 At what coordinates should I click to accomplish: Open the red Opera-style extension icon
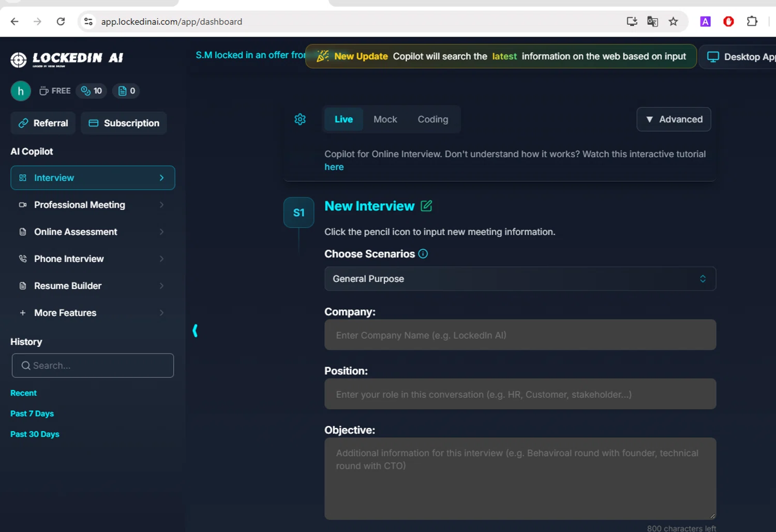point(728,21)
